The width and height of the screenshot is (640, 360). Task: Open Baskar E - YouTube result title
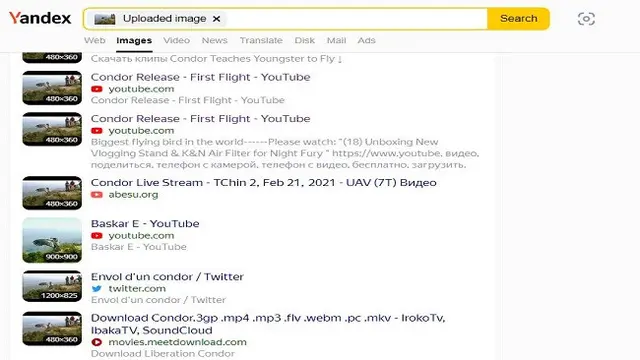(x=145, y=224)
